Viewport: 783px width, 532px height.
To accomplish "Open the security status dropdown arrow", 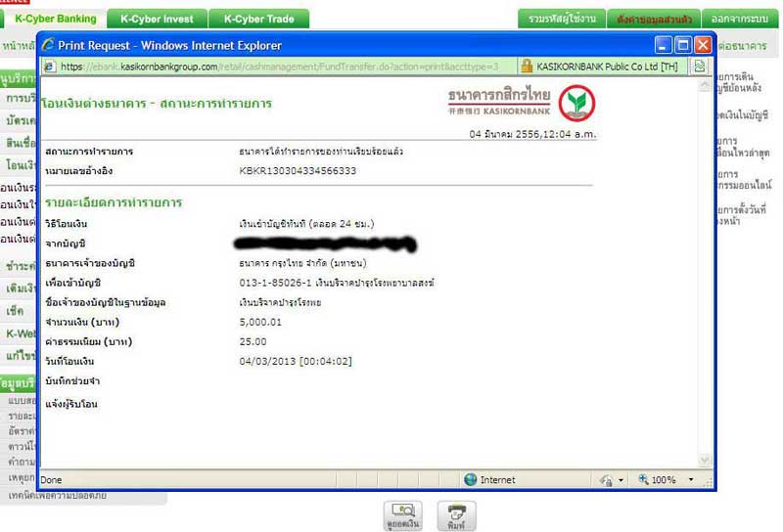I will (x=621, y=480).
